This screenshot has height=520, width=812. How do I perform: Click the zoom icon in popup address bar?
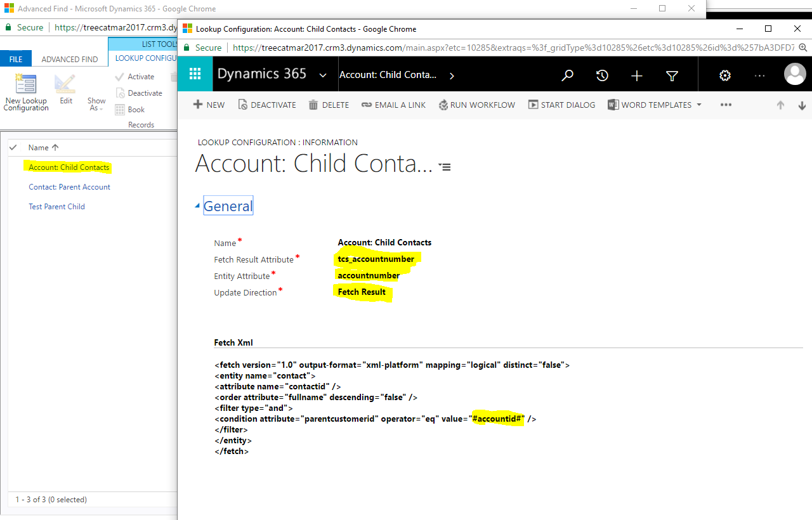point(803,47)
